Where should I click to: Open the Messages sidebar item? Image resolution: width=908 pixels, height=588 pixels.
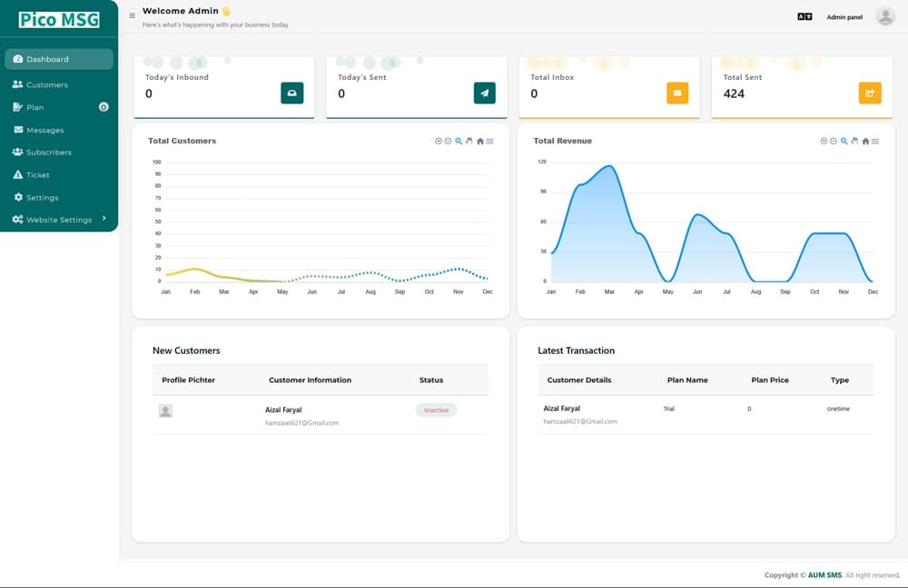(x=44, y=130)
